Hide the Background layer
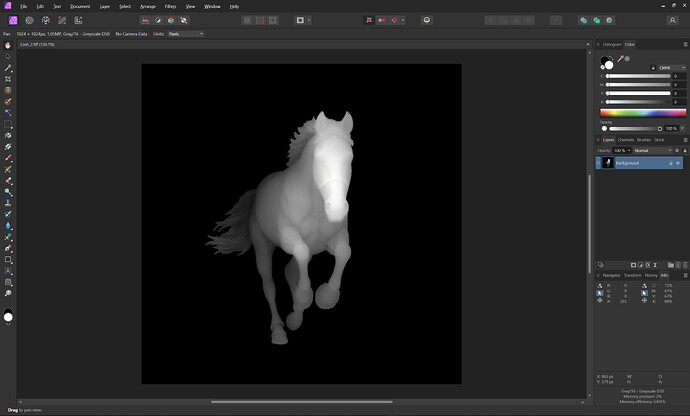The height and width of the screenshot is (416, 690). (x=678, y=162)
